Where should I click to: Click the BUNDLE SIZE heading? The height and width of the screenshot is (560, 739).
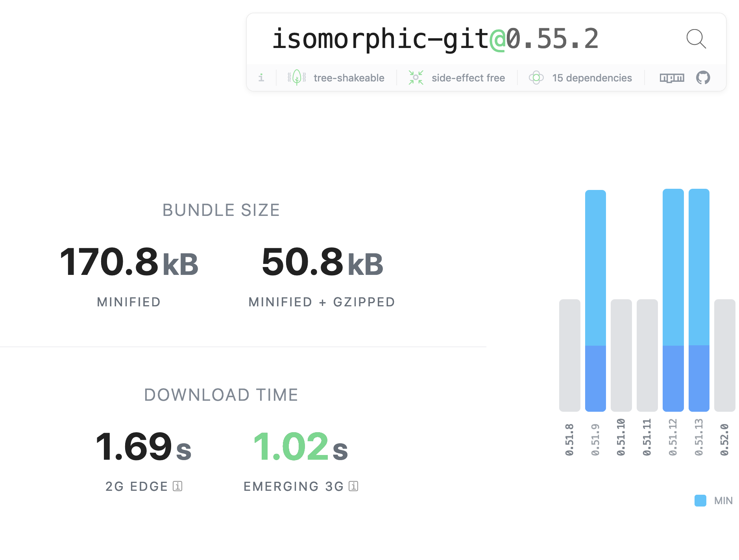tap(221, 210)
